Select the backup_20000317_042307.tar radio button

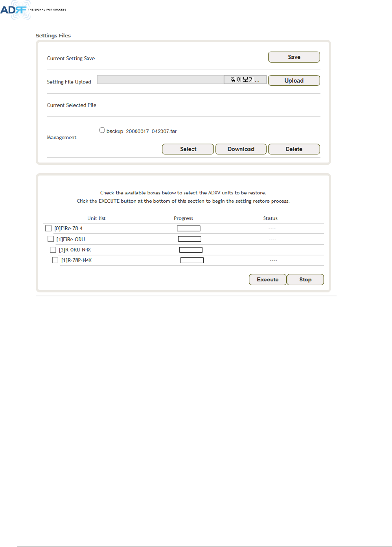[x=102, y=130]
